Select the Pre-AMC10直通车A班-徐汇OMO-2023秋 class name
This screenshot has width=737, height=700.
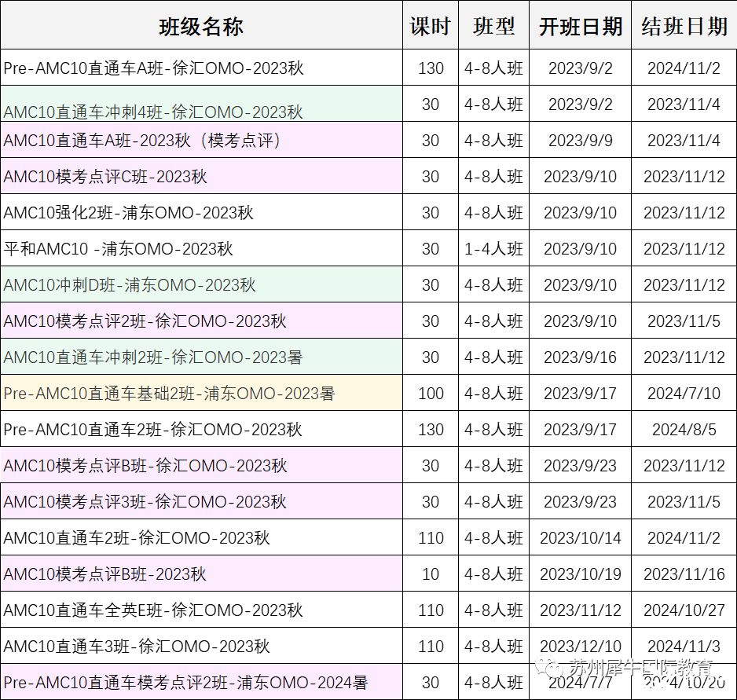click(x=154, y=68)
